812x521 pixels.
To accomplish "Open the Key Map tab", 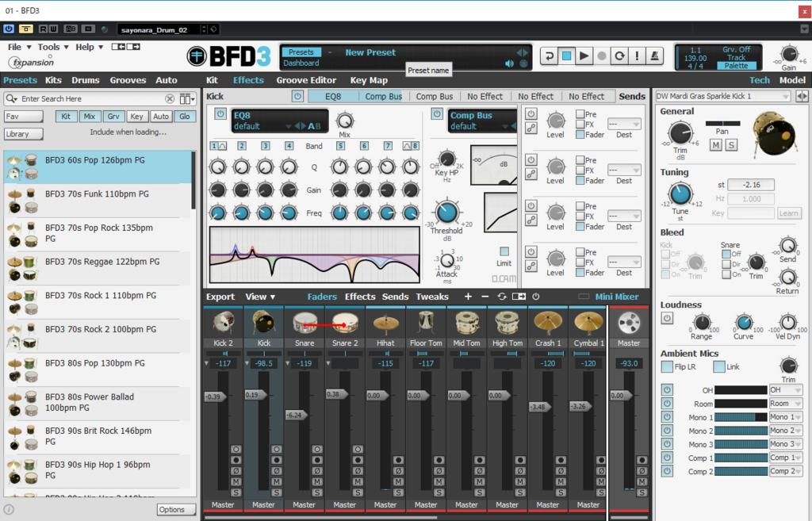I will click(369, 80).
